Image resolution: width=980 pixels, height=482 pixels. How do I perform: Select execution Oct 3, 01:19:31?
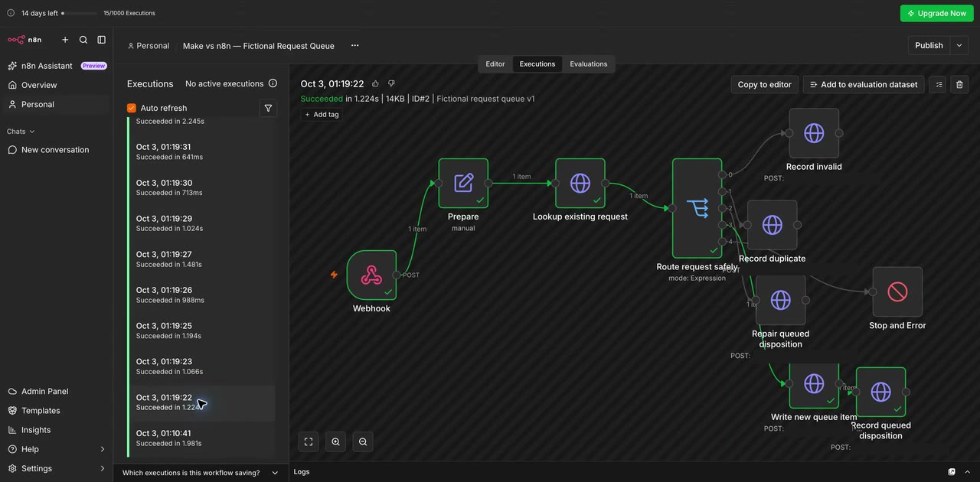pos(201,151)
